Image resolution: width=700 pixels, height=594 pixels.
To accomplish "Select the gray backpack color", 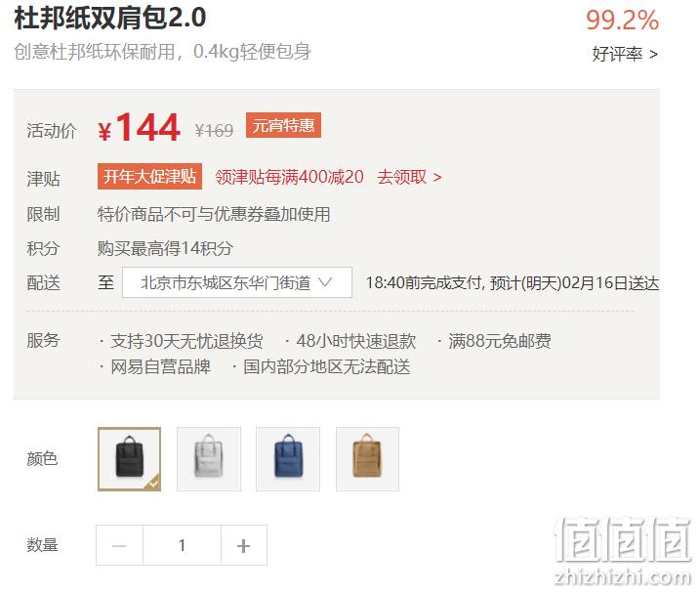I will click(209, 459).
